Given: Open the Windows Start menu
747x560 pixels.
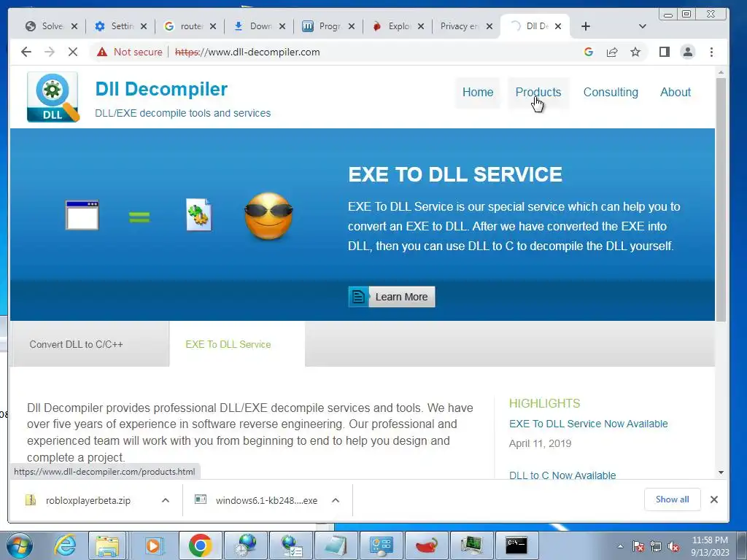Looking at the screenshot, I should (x=19, y=545).
